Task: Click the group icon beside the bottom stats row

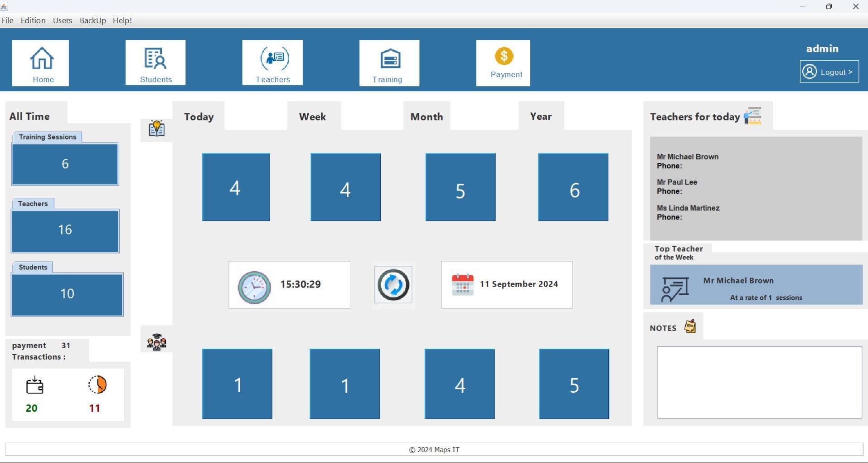Action: tap(156, 341)
